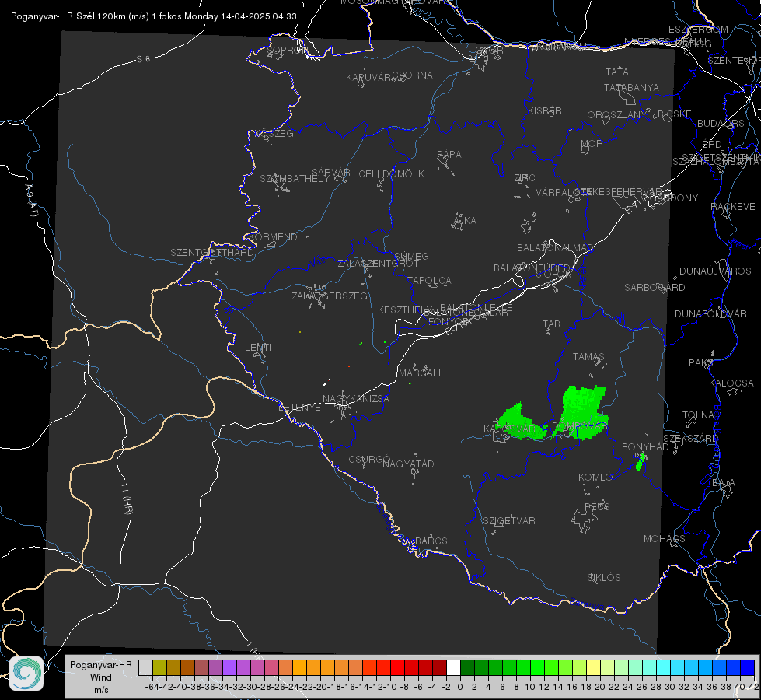
Task: Click the CSURGO city label
Action: 369,459
